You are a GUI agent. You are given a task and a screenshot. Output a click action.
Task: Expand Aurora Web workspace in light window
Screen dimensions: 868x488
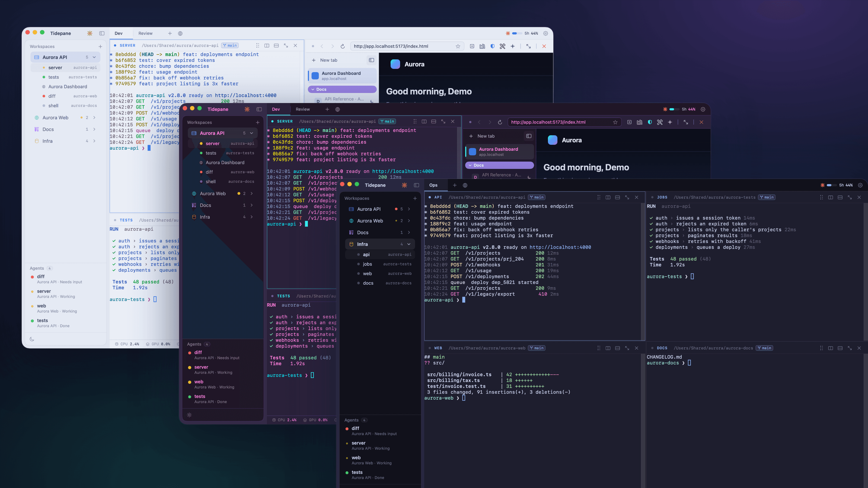click(x=94, y=118)
